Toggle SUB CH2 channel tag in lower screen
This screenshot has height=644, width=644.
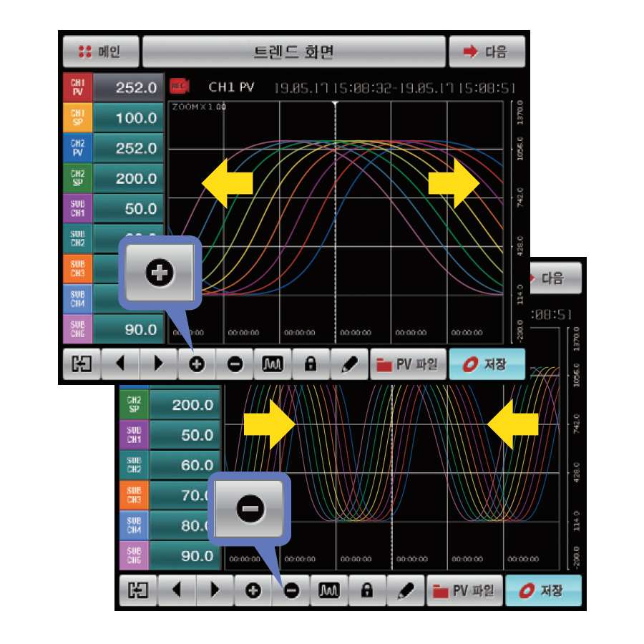pyautogui.click(x=135, y=465)
